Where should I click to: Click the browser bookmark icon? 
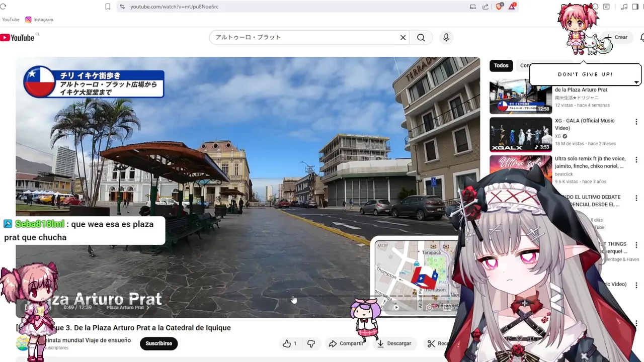click(x=108, y=7)
